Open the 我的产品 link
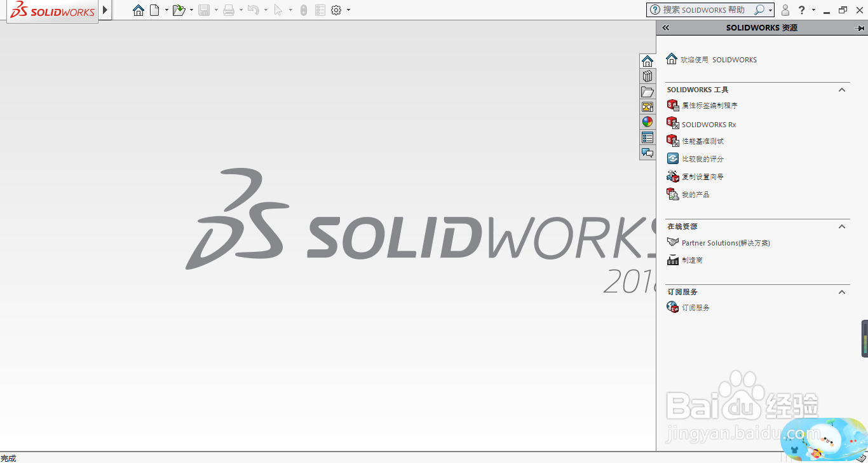Viewport: 868px width, 463px height. pyautogui.click(x=688, y=195)
